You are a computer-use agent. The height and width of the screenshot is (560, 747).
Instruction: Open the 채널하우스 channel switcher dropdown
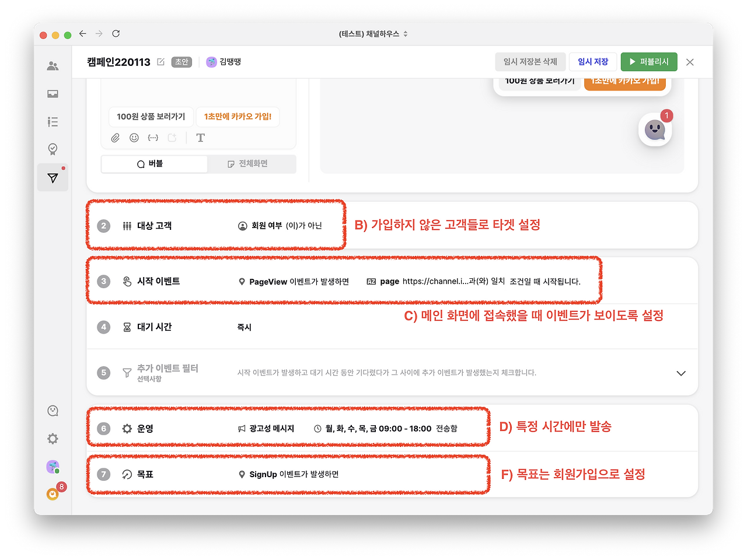pos(373,34)
